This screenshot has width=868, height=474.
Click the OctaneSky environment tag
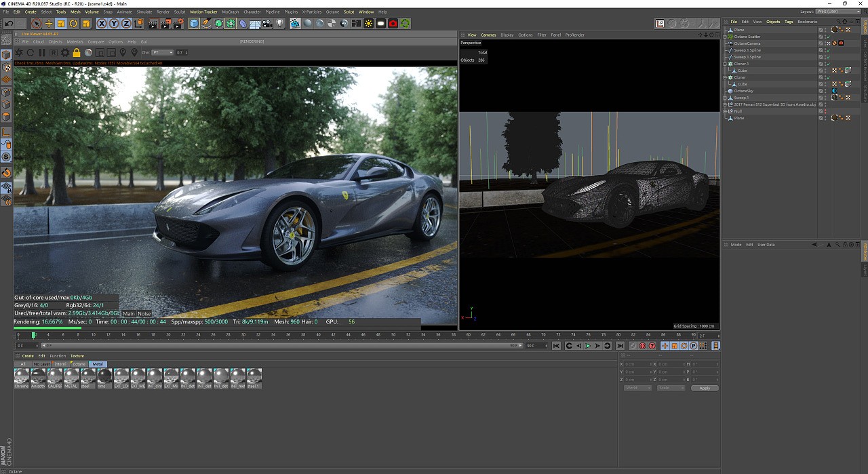[x=834, y=91]
